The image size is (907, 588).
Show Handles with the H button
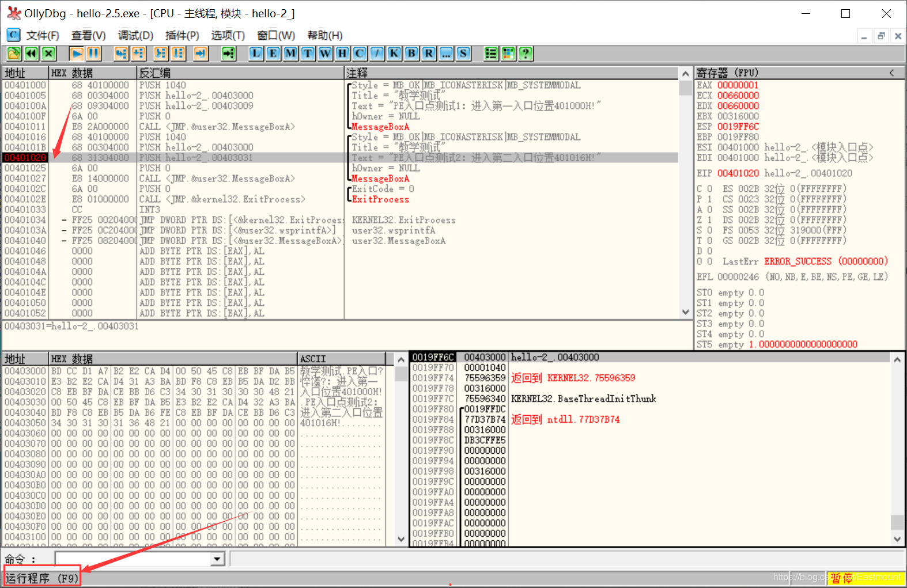(x=342, y=54)
